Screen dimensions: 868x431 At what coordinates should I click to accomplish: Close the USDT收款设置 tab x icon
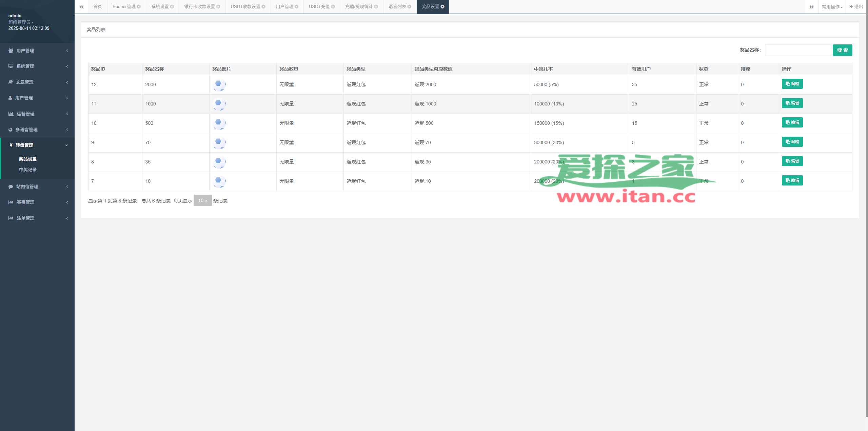pyautogui.click(x=263, y=7)
